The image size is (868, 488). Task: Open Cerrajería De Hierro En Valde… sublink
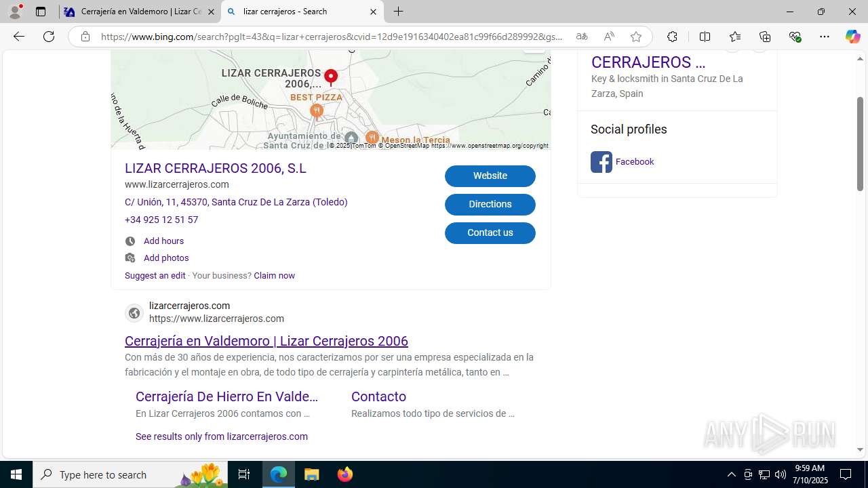click(226, 396)
